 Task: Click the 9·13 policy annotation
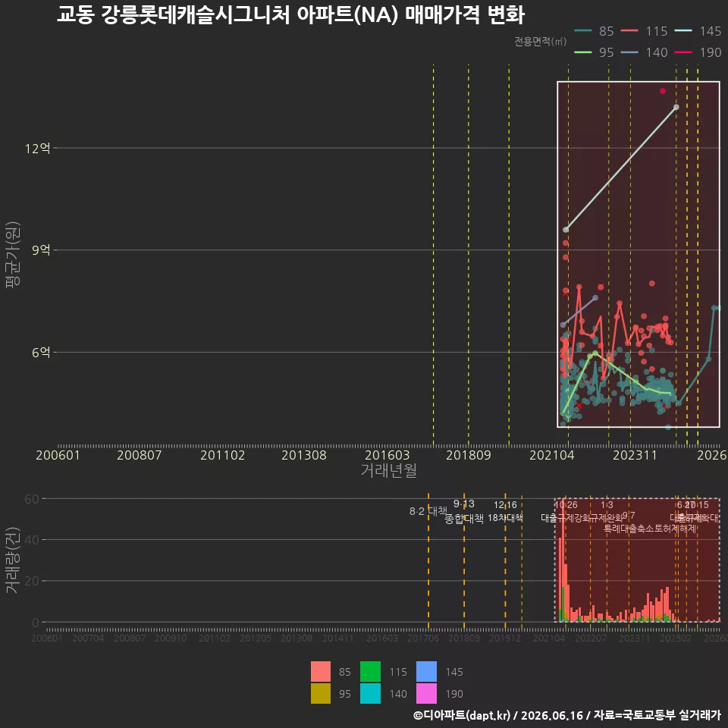[464, 504]
